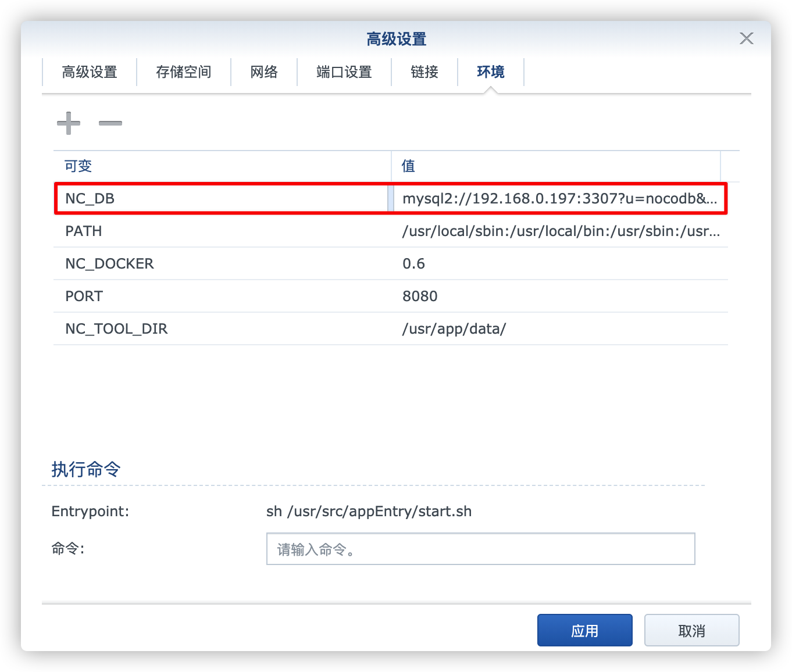The height and width of the screenshot is (672, 792).
Task: Click the 8080 value cell
Action: (x=559, y=296)
